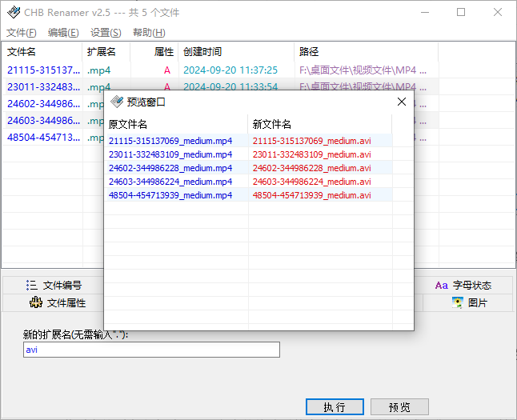517x420 pixels.
Task: Select file row 48504-454713... in main list
Action: [43, 138]
